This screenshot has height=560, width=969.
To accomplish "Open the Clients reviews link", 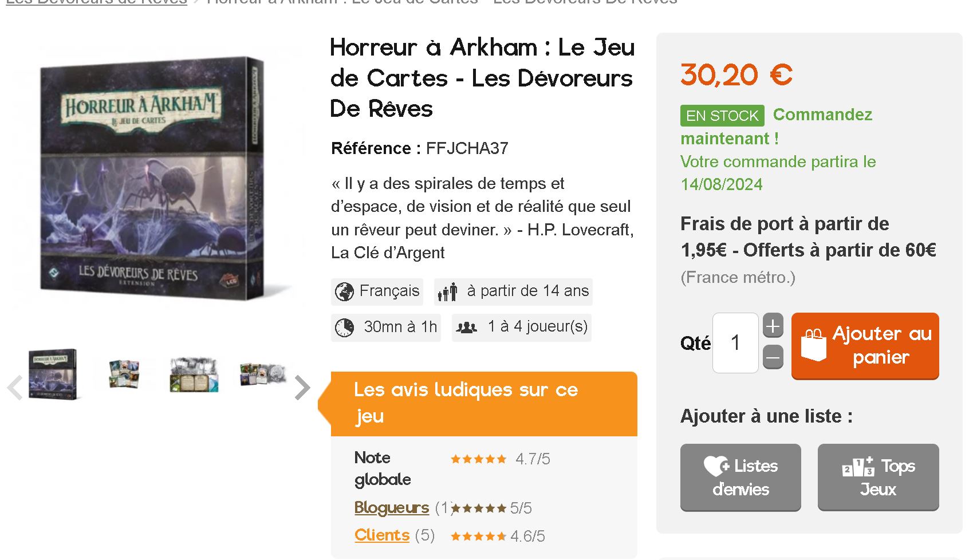I will pyautogui.click(x=382, y=535).
